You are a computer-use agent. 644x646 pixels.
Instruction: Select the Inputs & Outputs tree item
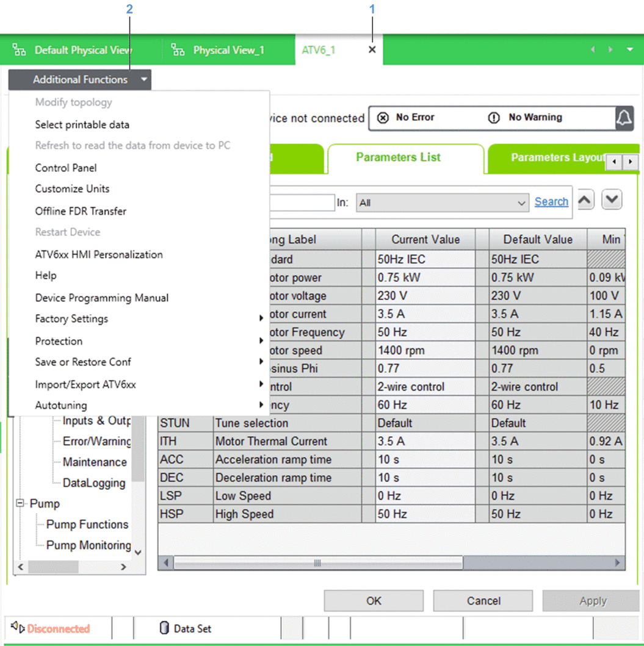click(97, 420)
